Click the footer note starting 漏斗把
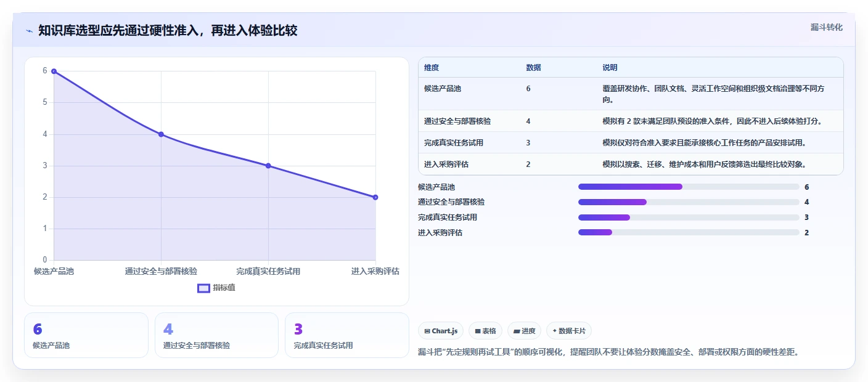868x382 pixels. [x=608, y=352]
